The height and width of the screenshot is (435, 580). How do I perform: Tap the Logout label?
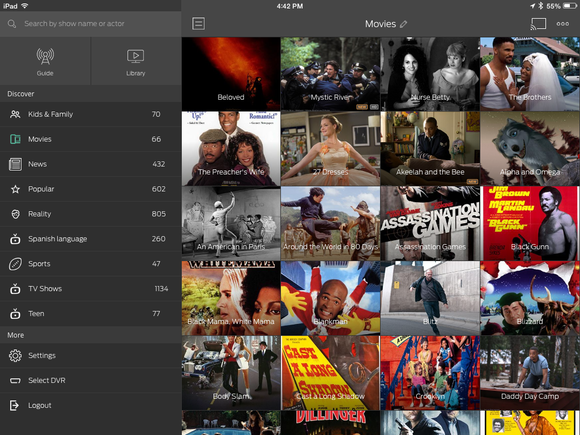40,405
